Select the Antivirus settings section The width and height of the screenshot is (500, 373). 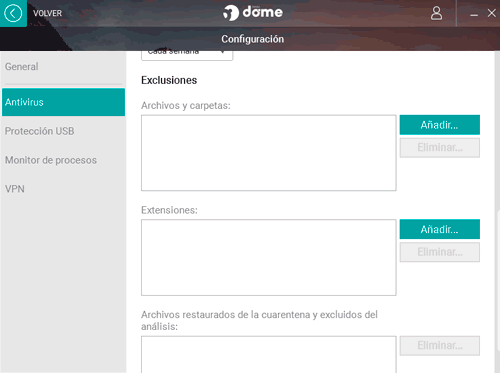63,102
